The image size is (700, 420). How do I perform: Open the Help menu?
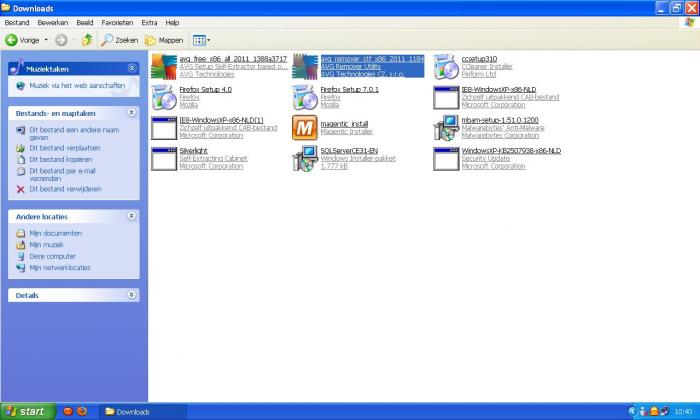tap(172, 22)
